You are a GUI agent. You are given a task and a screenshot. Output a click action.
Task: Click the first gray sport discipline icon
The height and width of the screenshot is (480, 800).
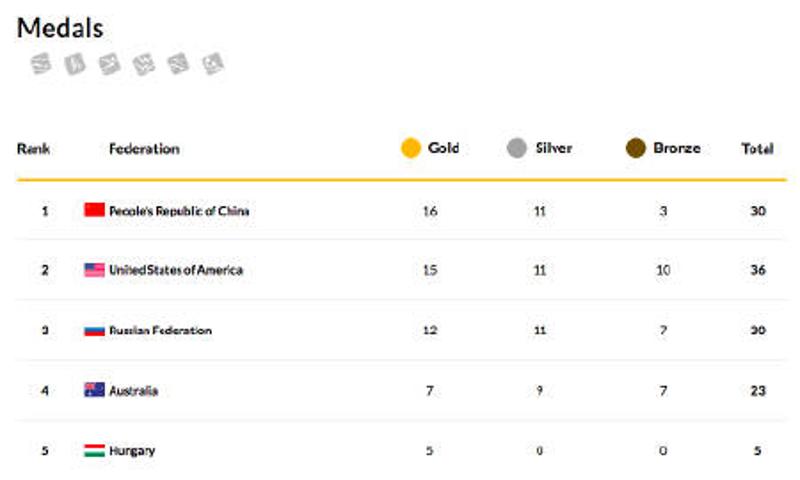[x=40, y=64]
